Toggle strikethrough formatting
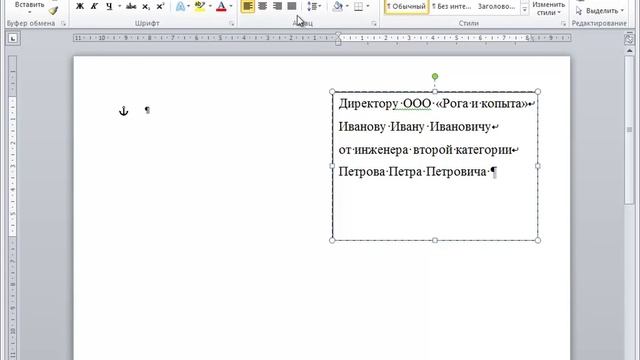 [131, 6]
